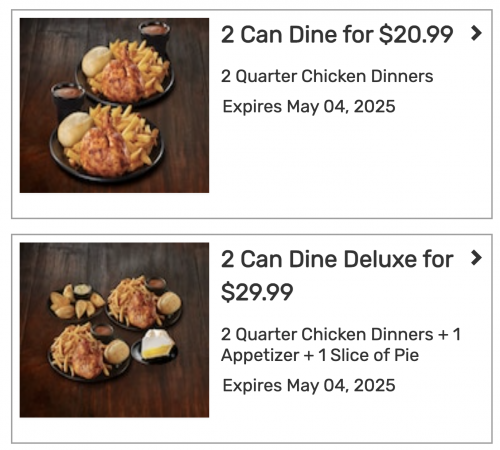Select the $20.99 offer card blank area
The width and height of the screenshot is (500, 450).
(350, 163)
